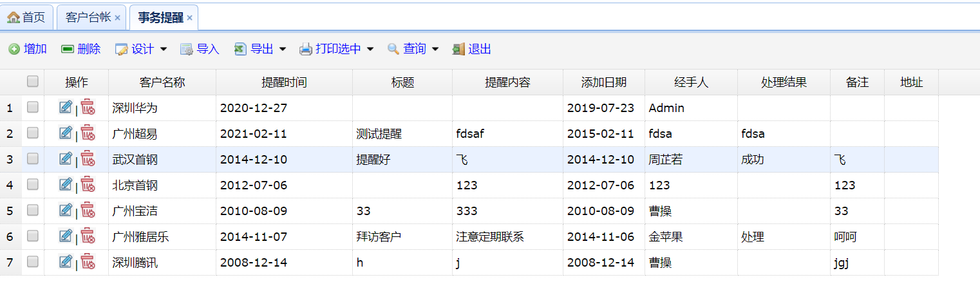Delete the 深圳华为 row via trash icon

tap(88, 107)
